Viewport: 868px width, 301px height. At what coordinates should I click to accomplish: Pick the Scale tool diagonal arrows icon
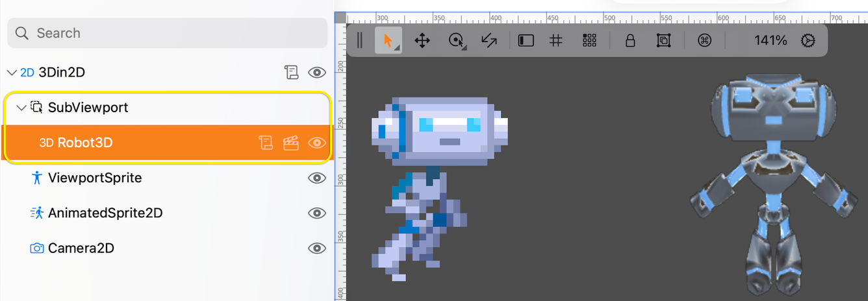pos(489,41)
